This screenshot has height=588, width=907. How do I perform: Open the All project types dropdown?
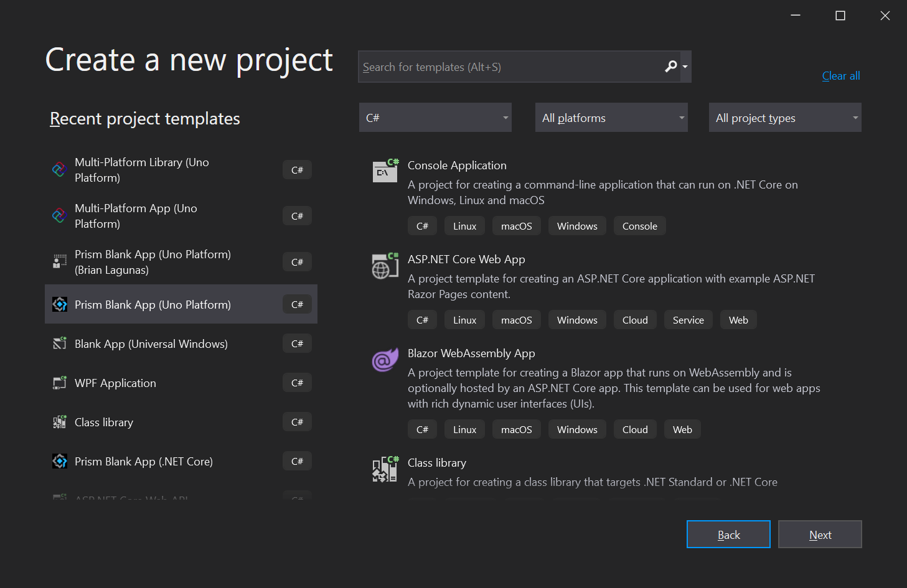[785, 118]
